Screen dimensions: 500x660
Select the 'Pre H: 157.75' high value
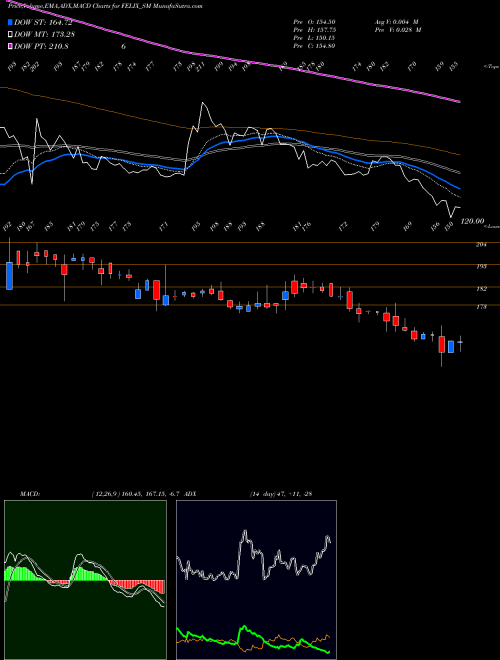pos(314,30)
